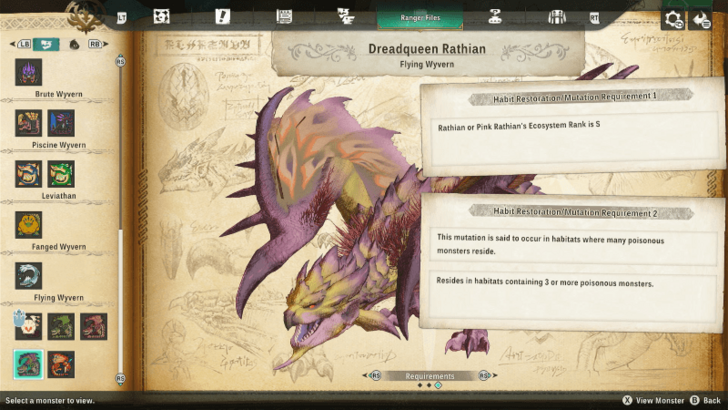
Task: Click the settings gear icon at top right
Action: 675,19
